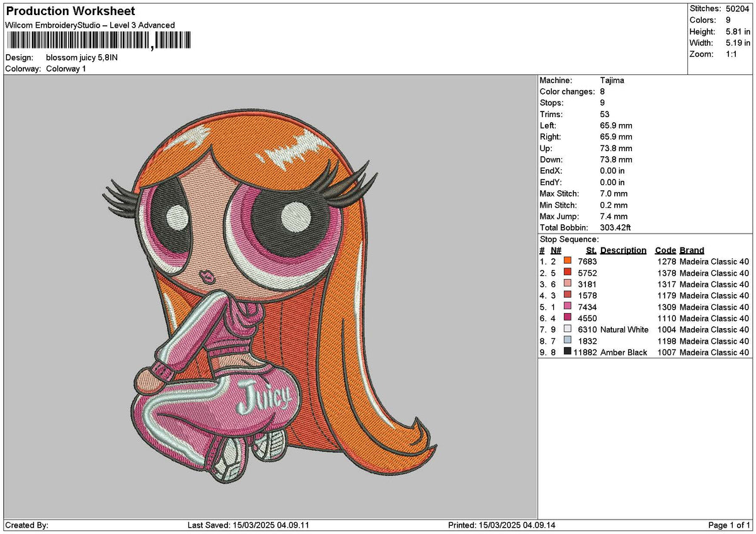Pick the peach swatch for code 1317

coord(567,284)
